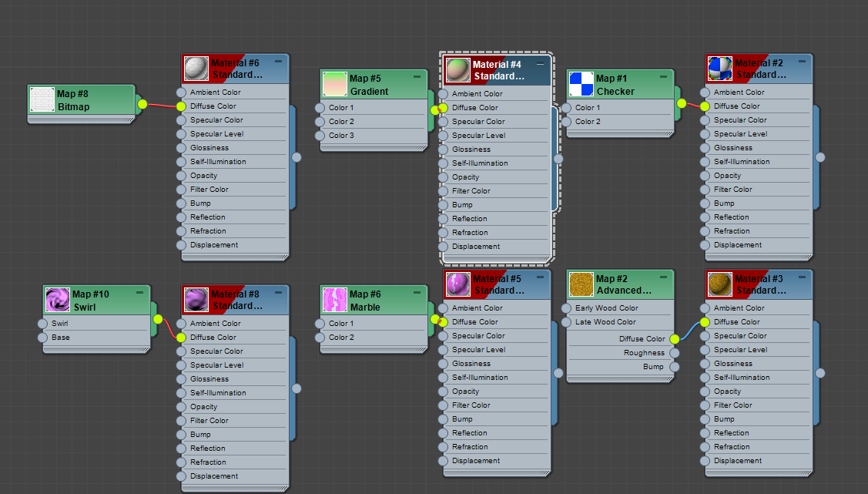The width and height of the screenshot is (868, 494).
Task: Click Map #2 Roughness output socket
Action: pos(674,353)
